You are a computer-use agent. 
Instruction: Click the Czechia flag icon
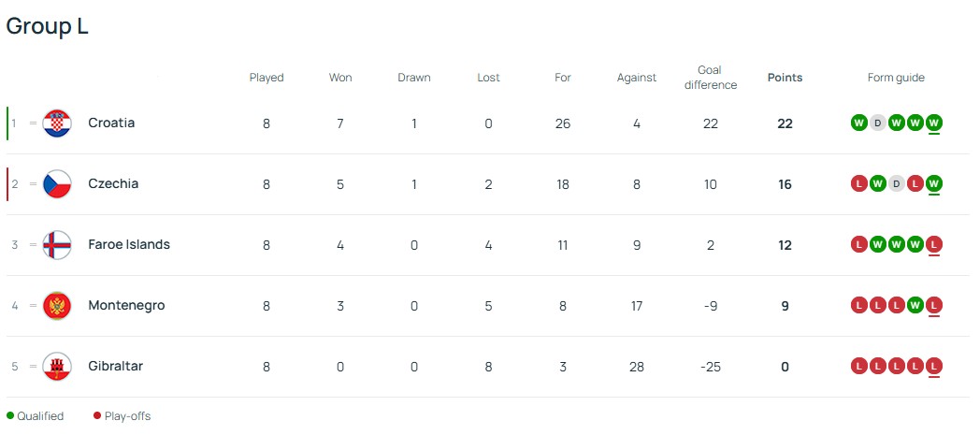[x=57, y=184]
